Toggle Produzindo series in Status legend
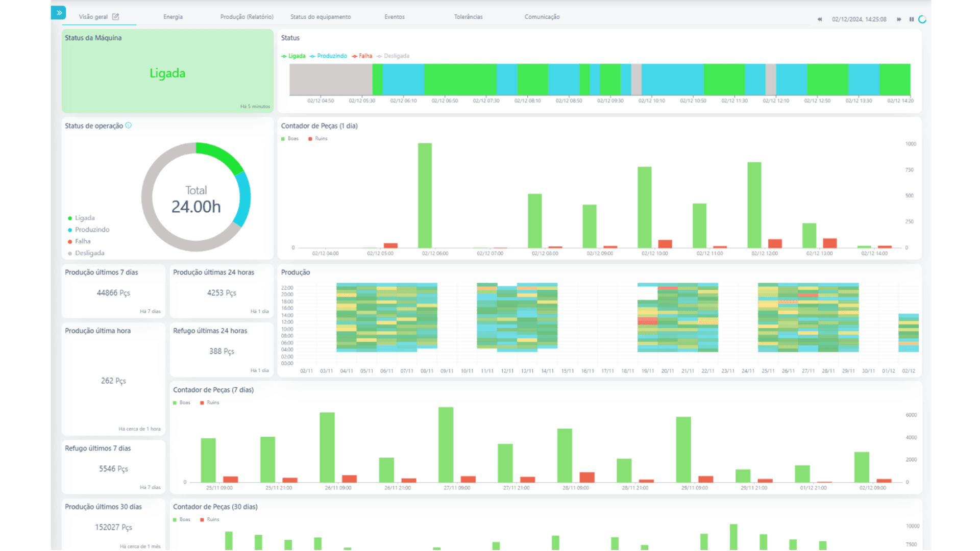The height and width of the screenshot is (551, 980). (328, 56)
